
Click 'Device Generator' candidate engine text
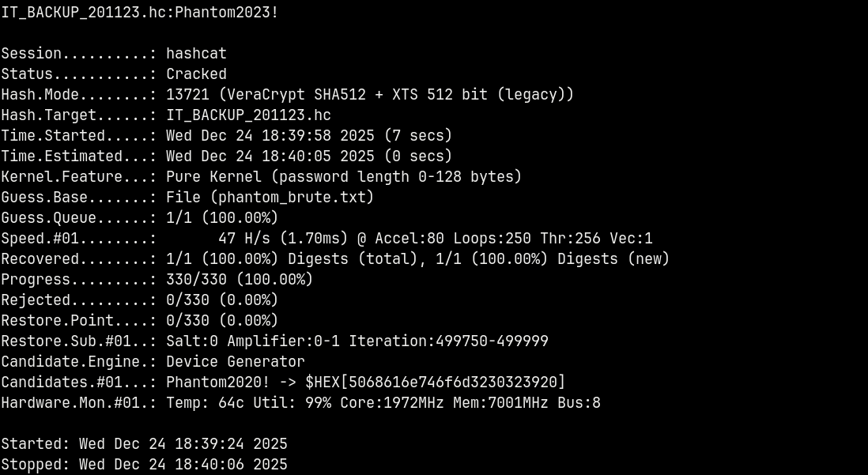[235, 362]
